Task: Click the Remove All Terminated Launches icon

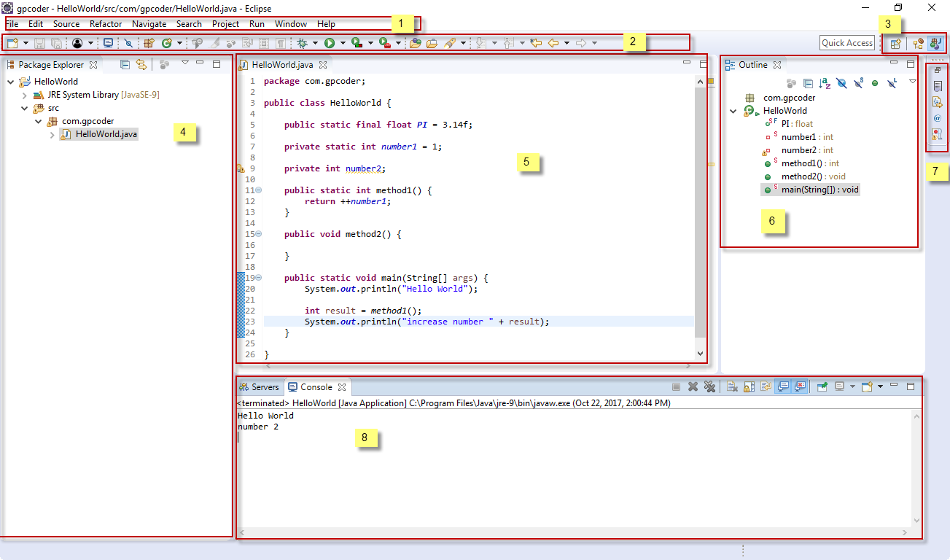Action: pyautogui.click(x=709, y=387)
